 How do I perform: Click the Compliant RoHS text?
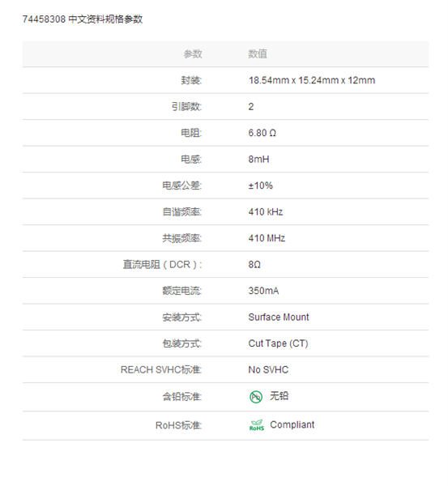click(x=292, y=424)
